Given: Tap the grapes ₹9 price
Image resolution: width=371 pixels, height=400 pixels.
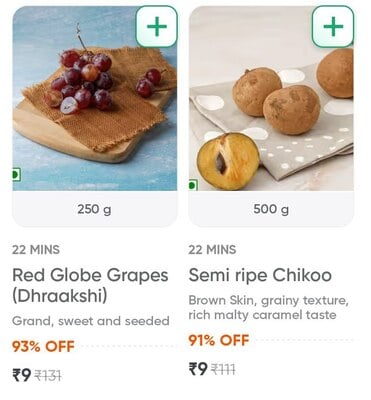Looking at the screenshot, I should (x=22, y=375).
